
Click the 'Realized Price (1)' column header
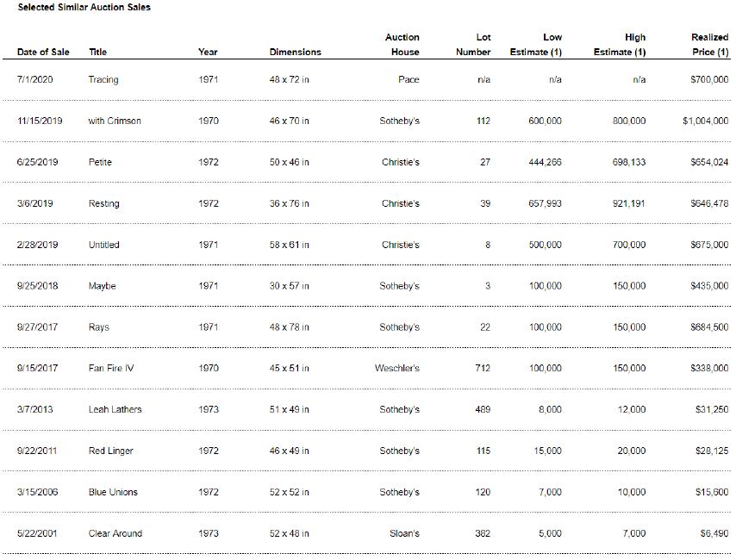coord(709,45)
